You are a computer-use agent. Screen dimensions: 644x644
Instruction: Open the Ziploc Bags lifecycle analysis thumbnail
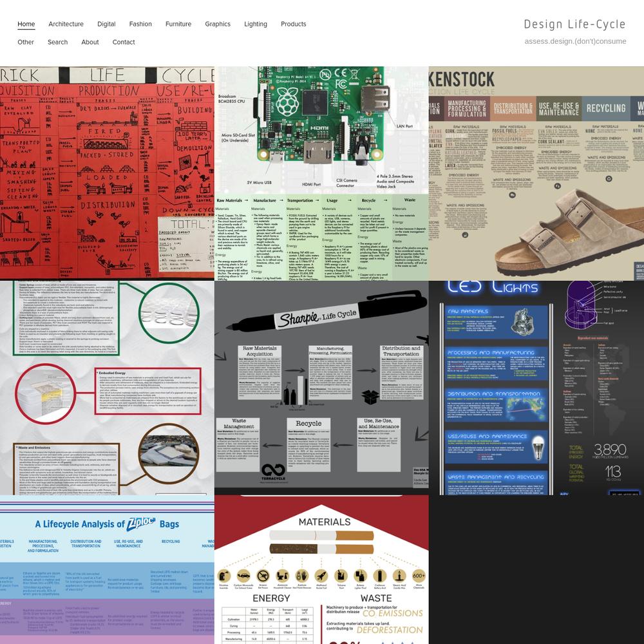(x=107, y=570)
